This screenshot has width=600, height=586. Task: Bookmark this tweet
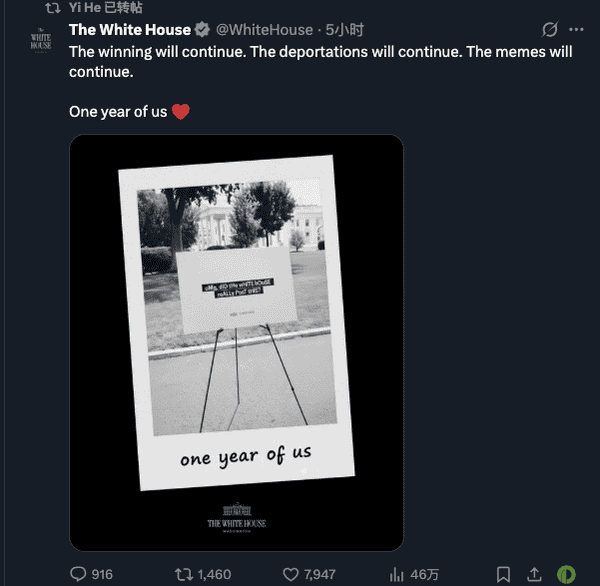[x=504, y=574]
